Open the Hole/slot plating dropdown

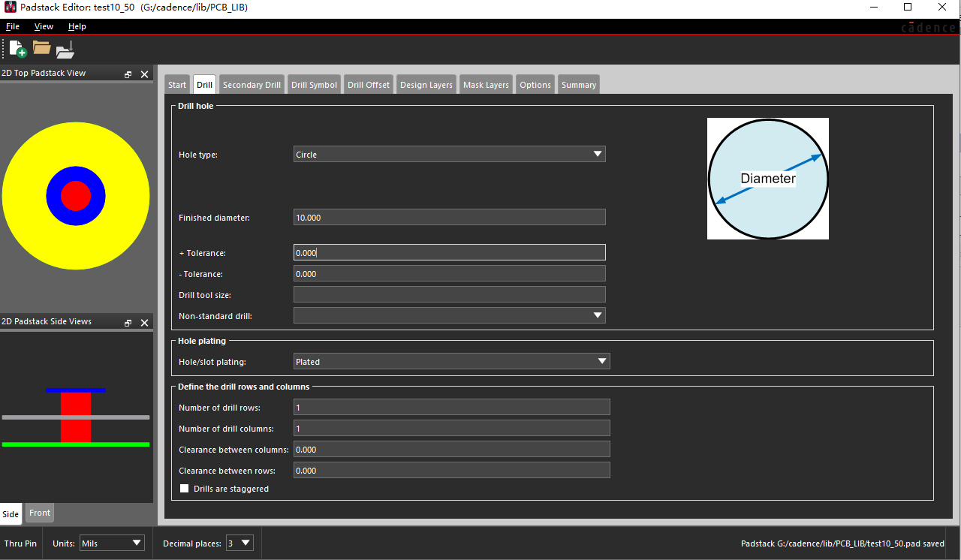click(451, 362)
